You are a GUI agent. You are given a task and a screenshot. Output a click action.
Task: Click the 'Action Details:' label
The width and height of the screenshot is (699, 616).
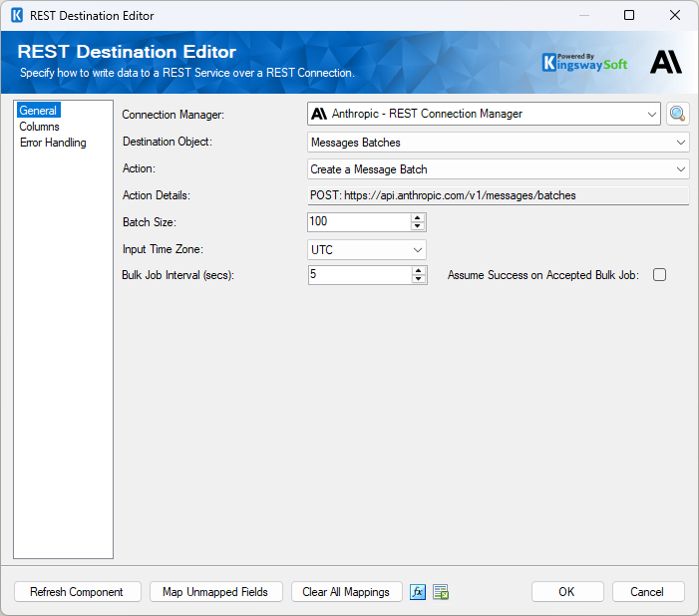coord(156,195)
